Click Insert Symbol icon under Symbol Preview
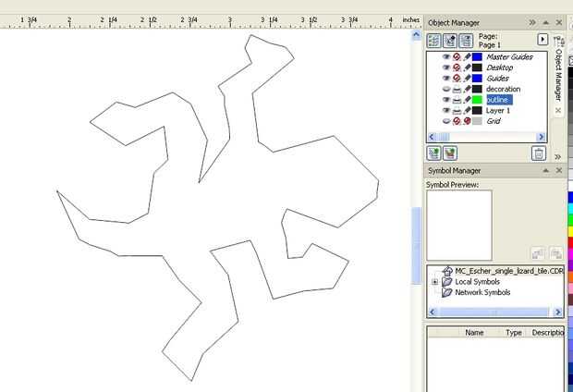573x392 pixels. (x=538, y=253)
